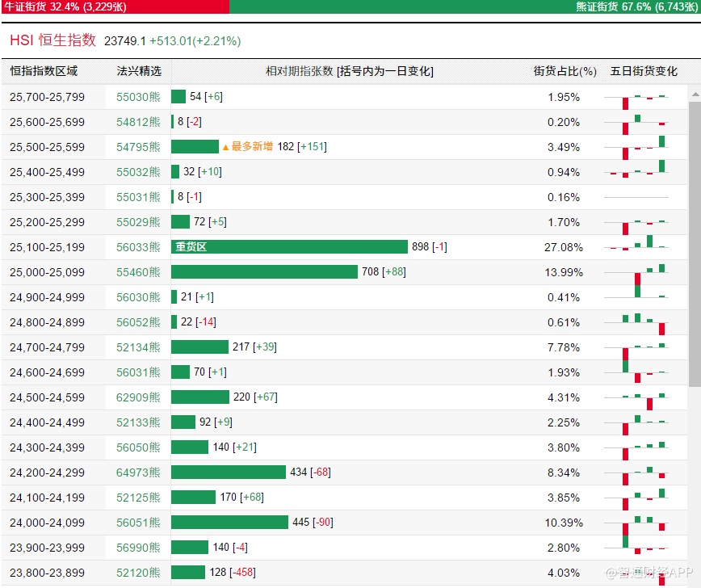The height and width of the screenshot is (588, 701).
Task: Open the 55031熊 selected product link
Action: tap(138, 197)
